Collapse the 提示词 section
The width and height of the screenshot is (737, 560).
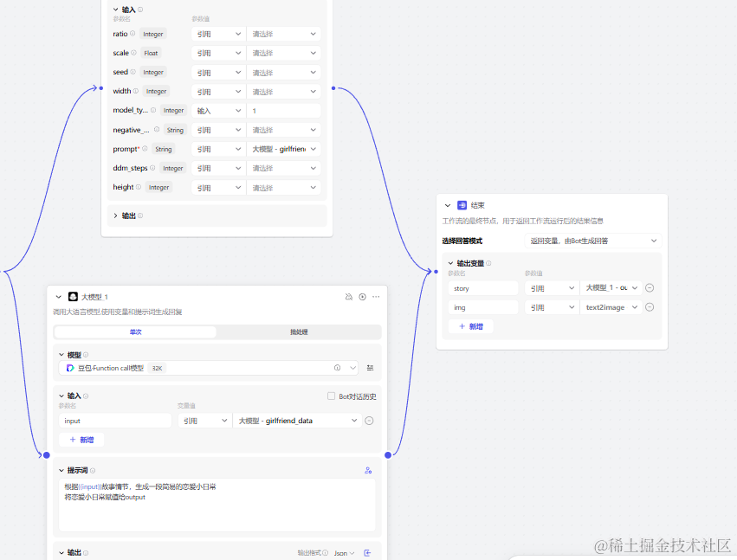click(61, 470)
